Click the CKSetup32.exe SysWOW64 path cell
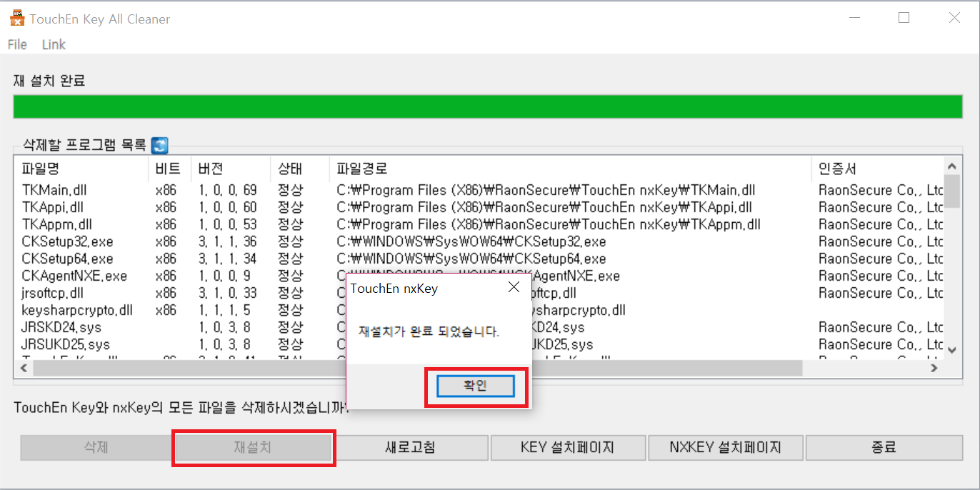The width and height of the screenshot is (980, 490). (x=471, y=241)
